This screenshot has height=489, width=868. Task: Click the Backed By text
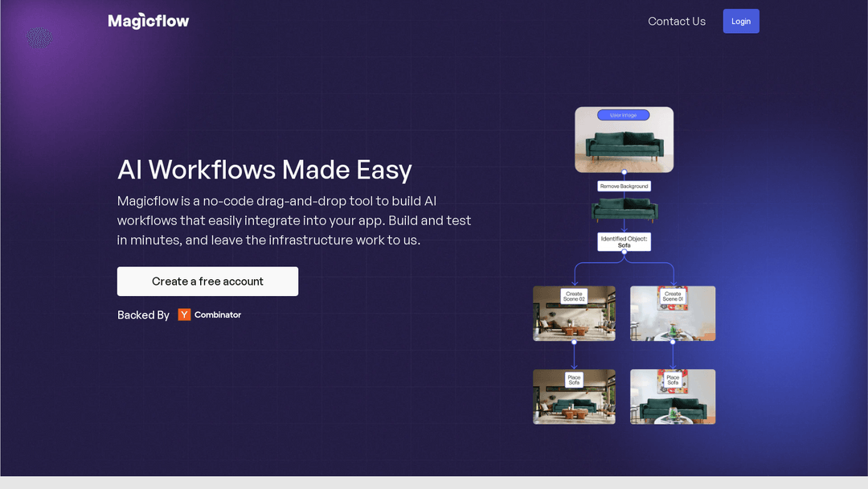click(143, 315)
